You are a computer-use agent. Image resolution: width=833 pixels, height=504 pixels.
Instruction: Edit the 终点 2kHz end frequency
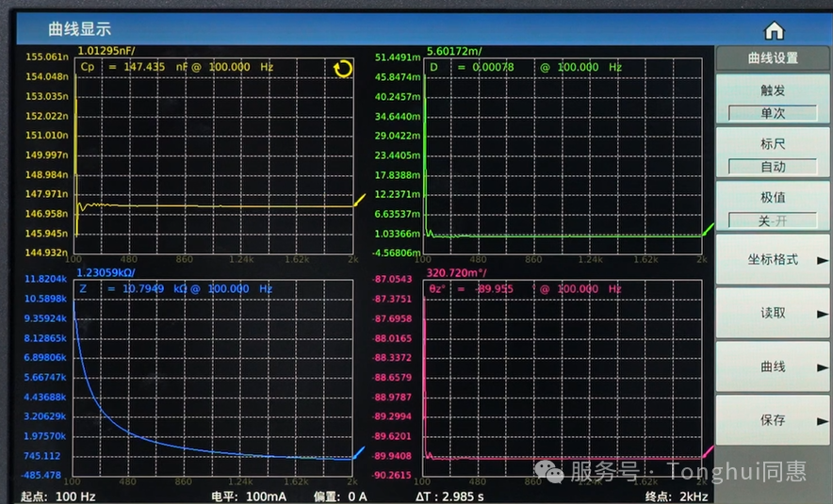[677, 496]
